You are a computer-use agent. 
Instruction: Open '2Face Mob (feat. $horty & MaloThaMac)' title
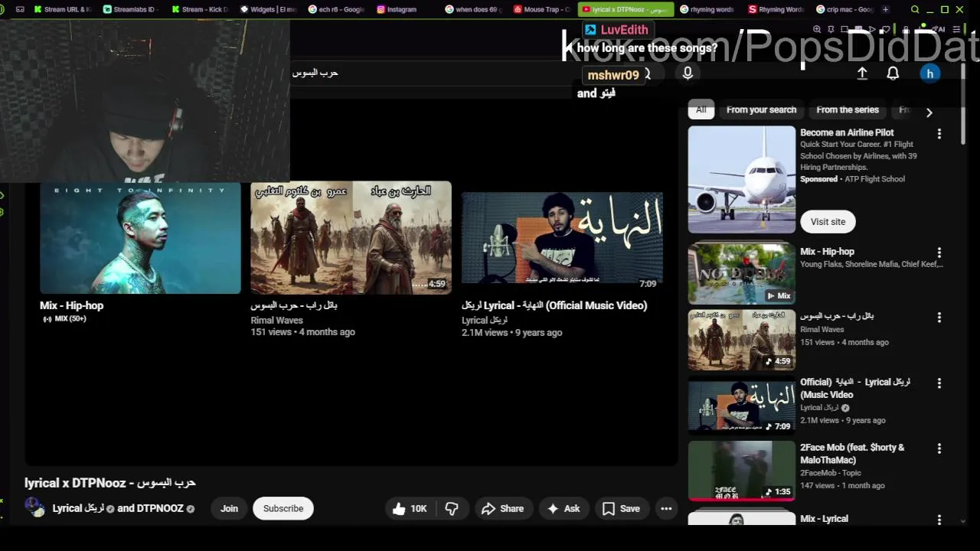coord(852,454)
